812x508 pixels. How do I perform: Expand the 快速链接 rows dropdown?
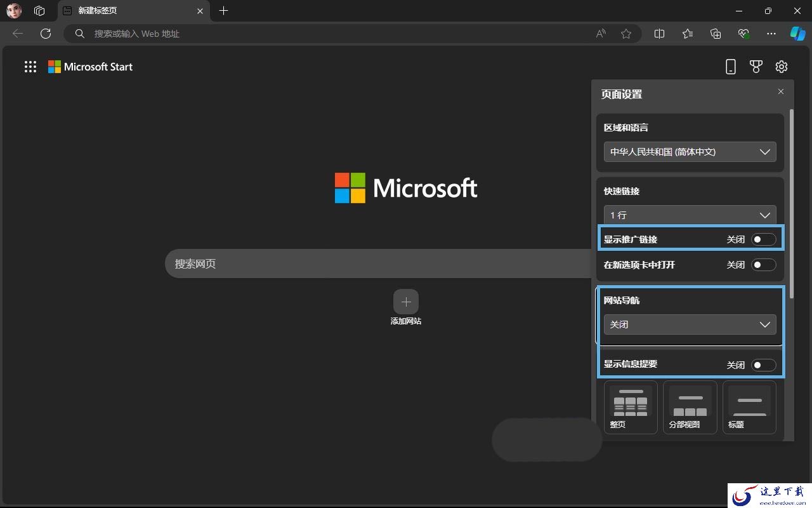(690, 215)
